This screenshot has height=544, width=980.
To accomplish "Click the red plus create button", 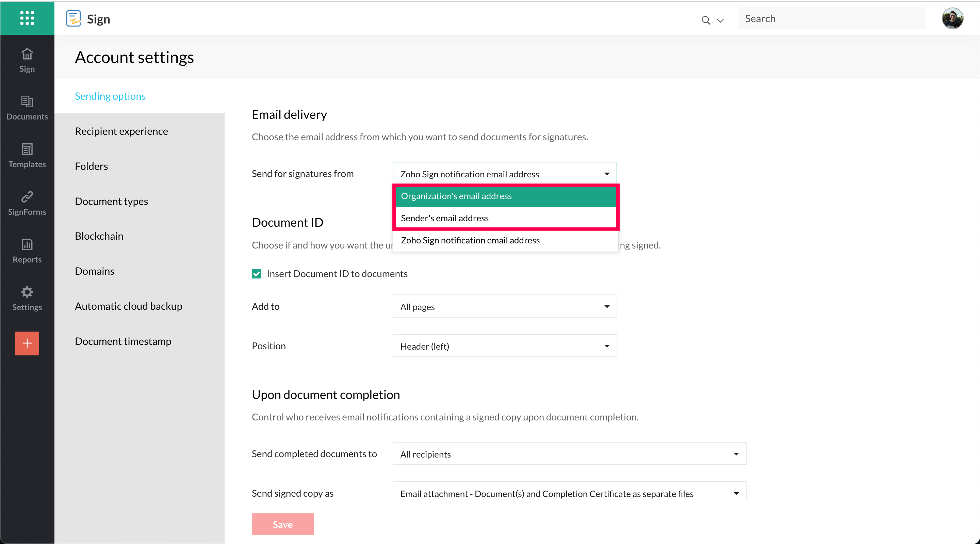I will click(27, 343).
